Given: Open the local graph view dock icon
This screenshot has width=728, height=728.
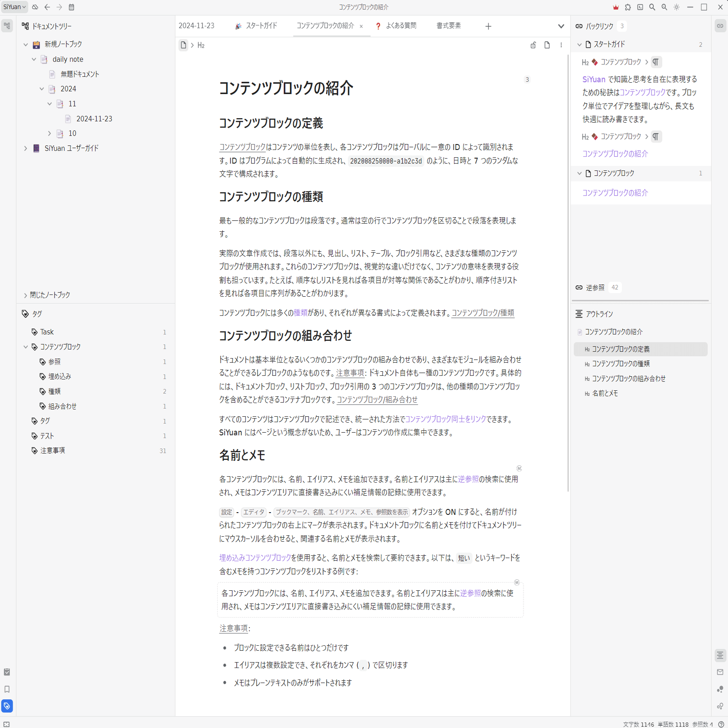Looking at the screenshot, I should pos(720,689).
